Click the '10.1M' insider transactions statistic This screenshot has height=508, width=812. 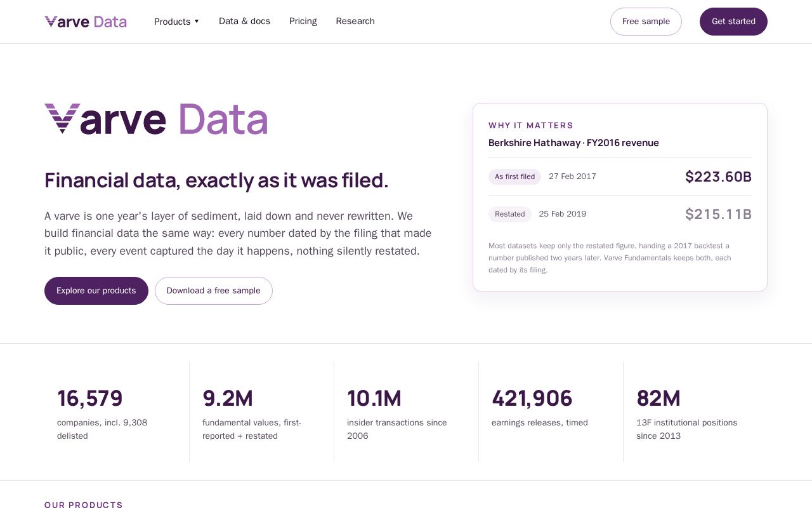coord(374,398)
